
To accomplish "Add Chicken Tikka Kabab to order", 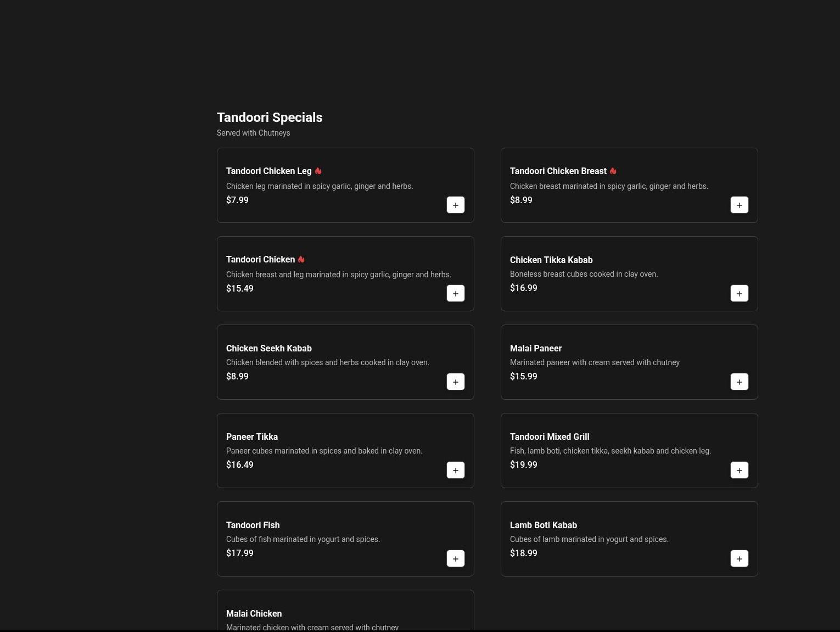I will click(x=739, y=293).
